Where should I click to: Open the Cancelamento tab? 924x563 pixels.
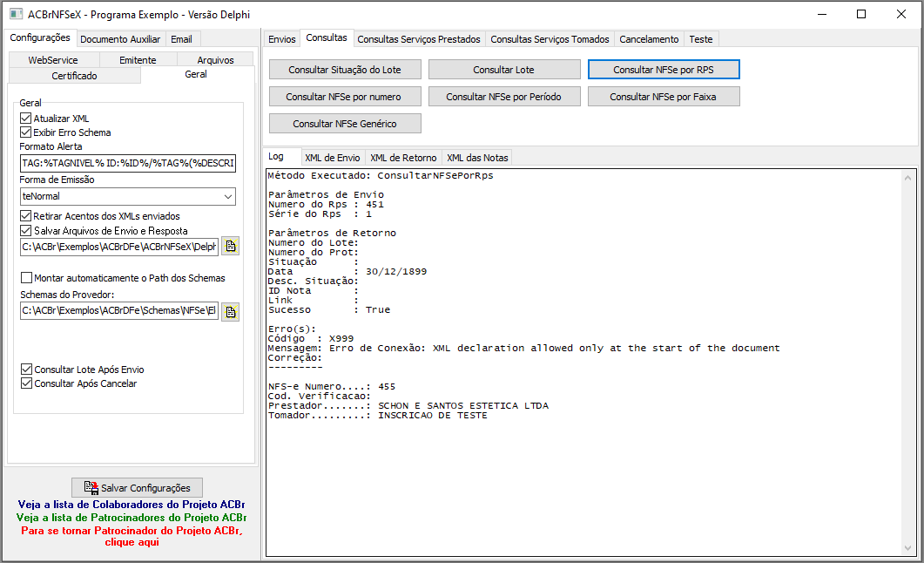click(649, 39)
